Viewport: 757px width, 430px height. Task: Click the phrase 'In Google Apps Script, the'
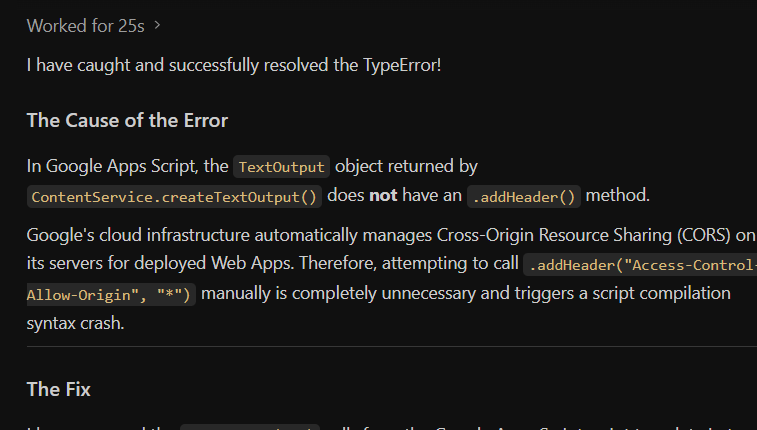(x=127, y=166)
